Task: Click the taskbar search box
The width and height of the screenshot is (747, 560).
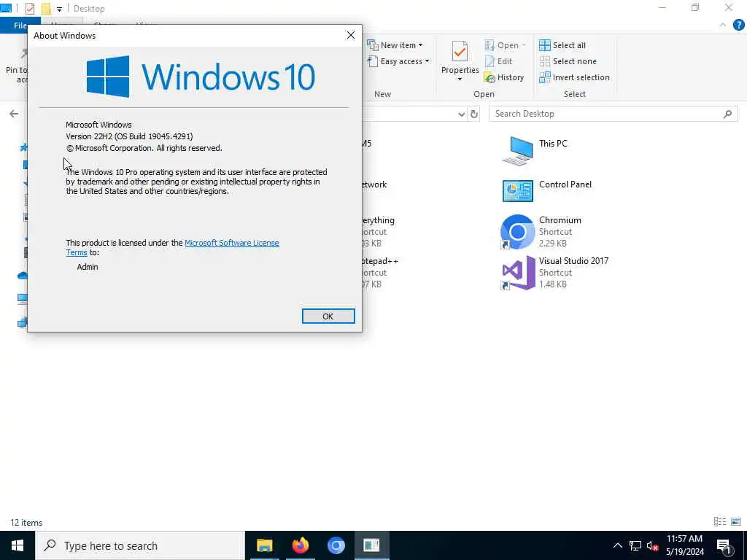Action: pos(139,545)
